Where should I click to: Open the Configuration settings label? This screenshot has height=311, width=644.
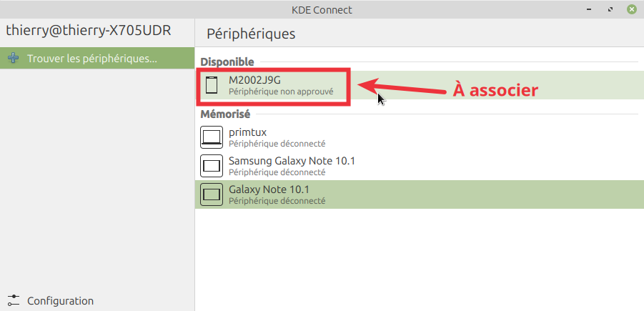(60, 301)
